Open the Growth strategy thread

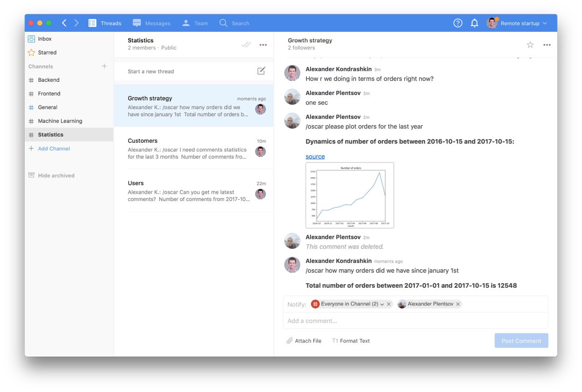click(194, 106)
